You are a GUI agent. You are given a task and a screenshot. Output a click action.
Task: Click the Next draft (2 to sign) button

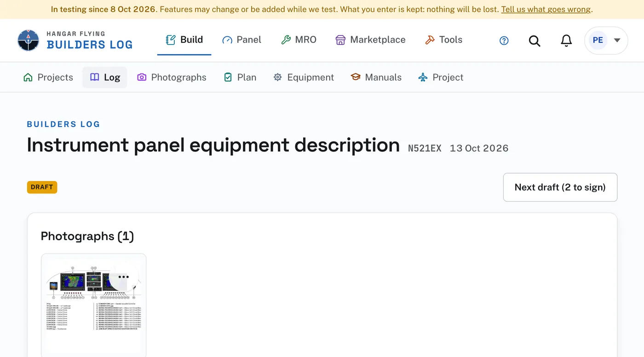(x=560, y=187)
